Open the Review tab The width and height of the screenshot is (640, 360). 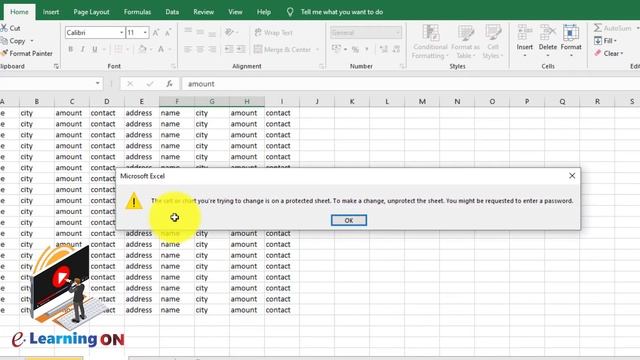coord(203,12)
